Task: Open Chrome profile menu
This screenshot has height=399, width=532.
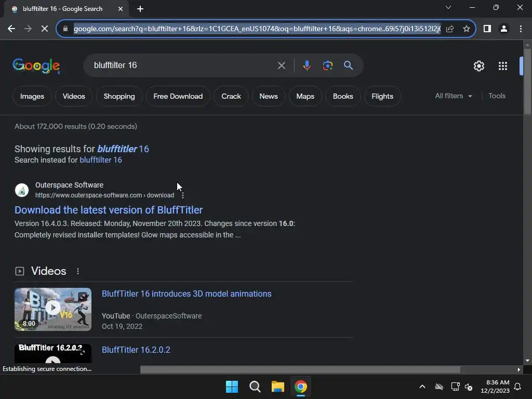Action: (x=504, y=29)
